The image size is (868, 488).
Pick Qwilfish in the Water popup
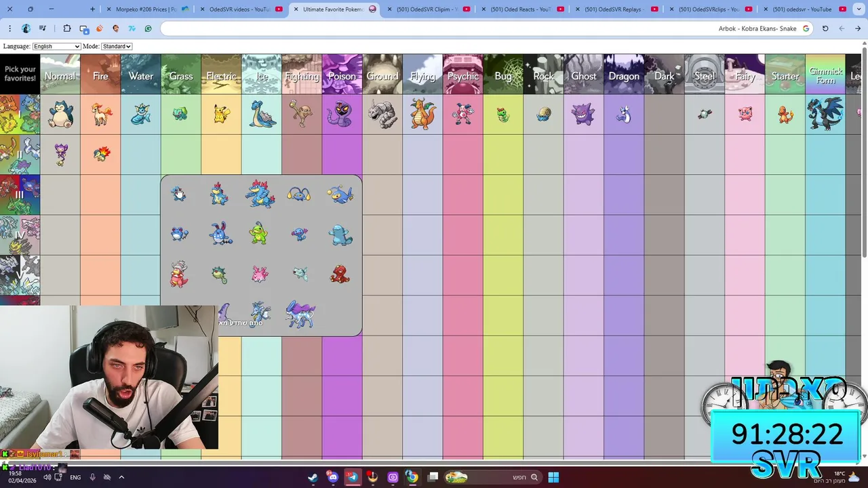pos(219,274)
